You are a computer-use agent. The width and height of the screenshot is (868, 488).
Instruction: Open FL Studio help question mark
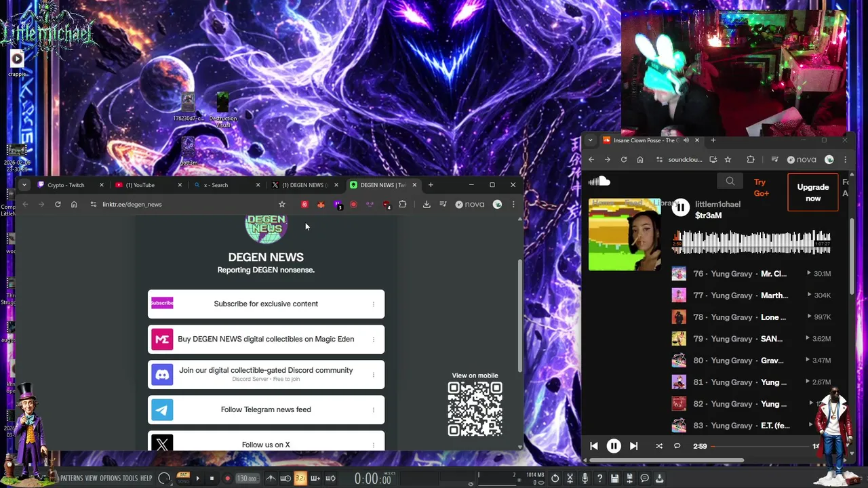pos(599,479)
